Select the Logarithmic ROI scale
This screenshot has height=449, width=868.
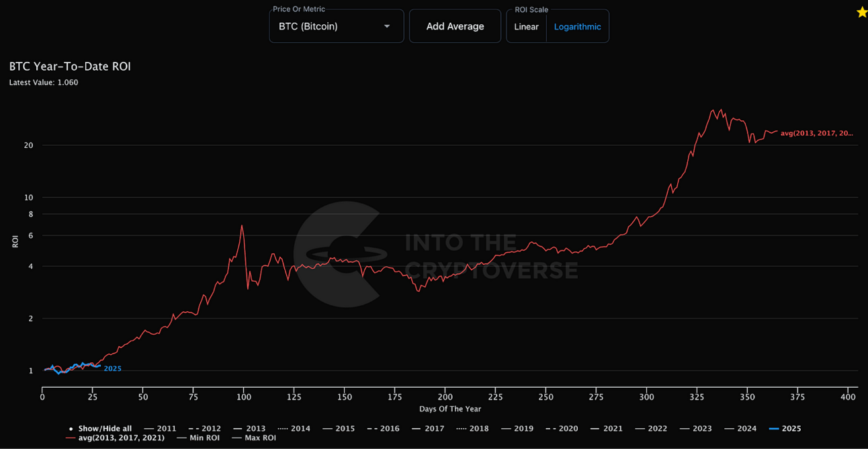[x=577, y=27]
